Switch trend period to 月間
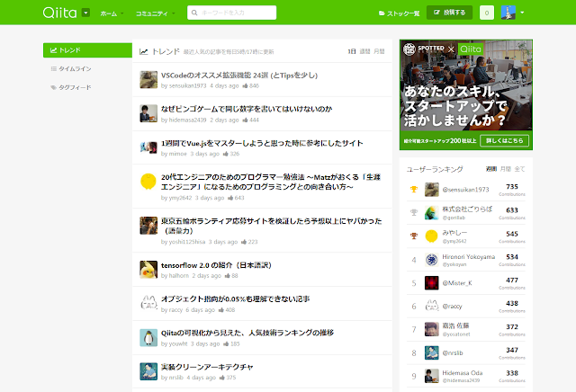 pos(379,51)
